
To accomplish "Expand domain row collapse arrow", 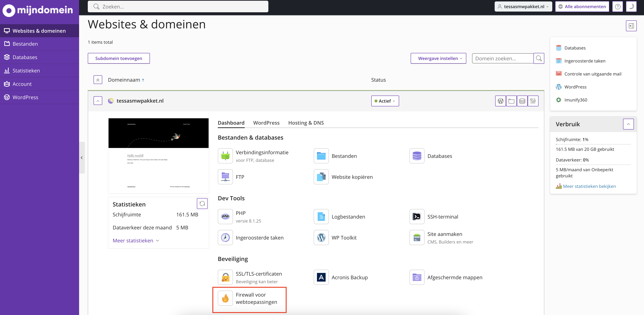I will (x=98, y=101).
